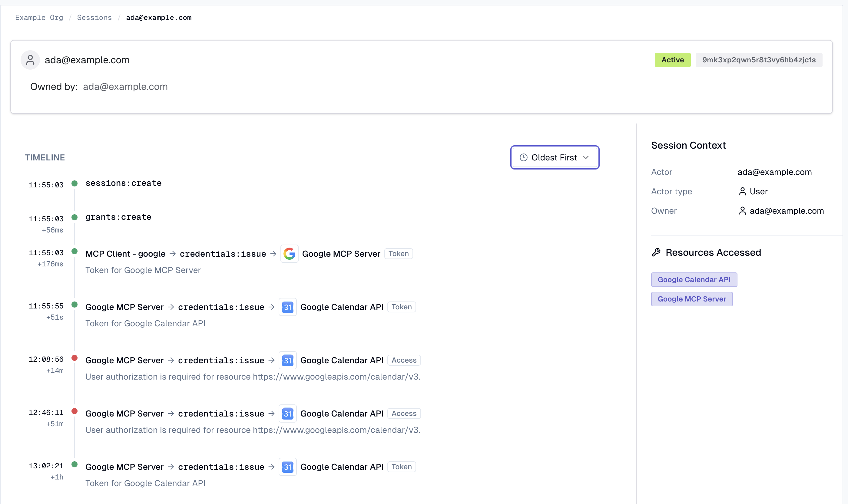Click the calendar icon in the 12:46:11 event
The image size is (848, 504).
(288, 414)
